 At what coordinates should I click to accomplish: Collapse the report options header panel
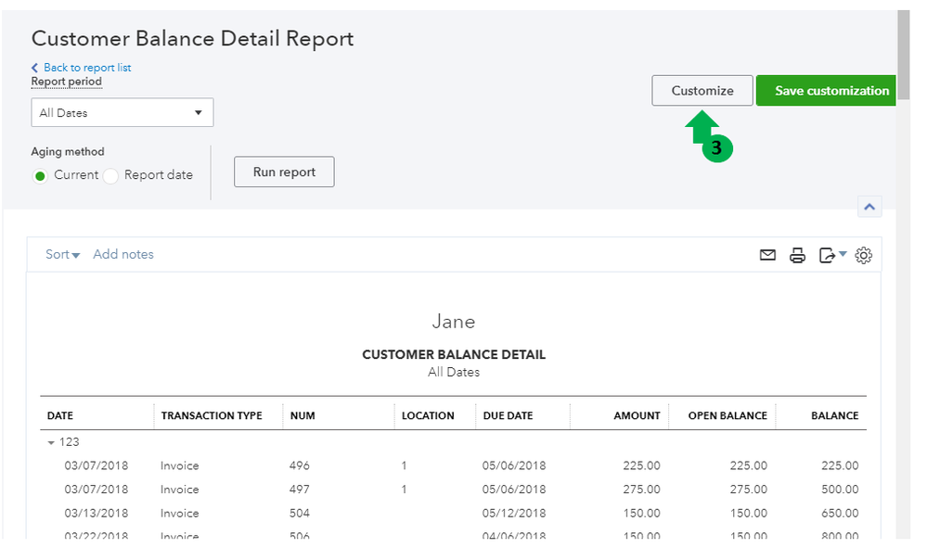tap(869, 208)
